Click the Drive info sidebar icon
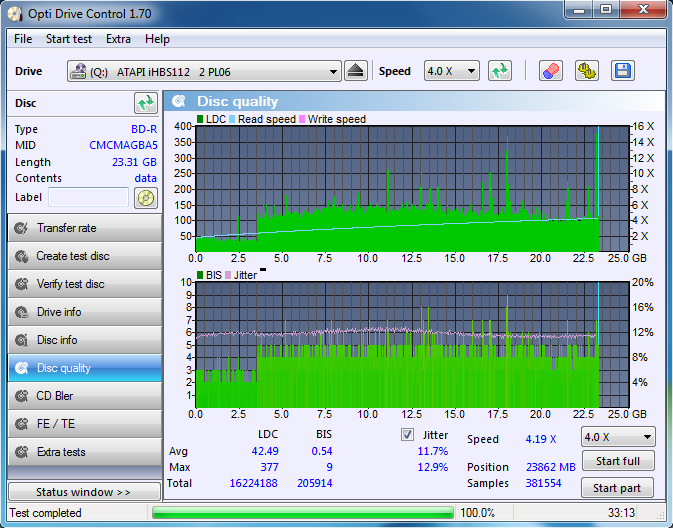673x528 pixels. pos(21,312)
